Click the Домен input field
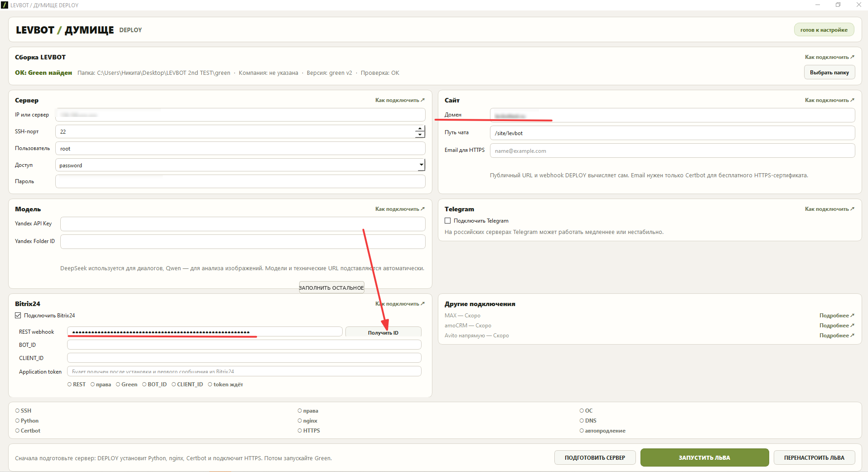 (672, 115)
